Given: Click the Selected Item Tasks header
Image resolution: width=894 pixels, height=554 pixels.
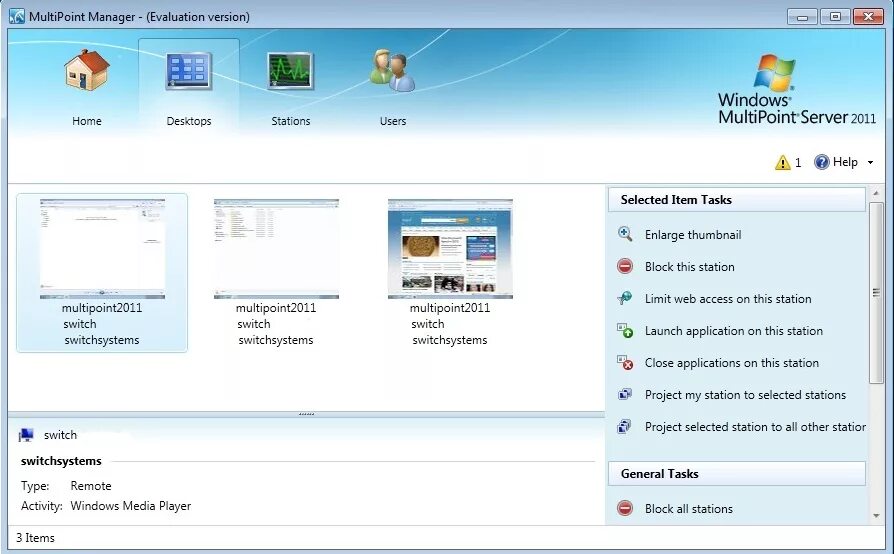Looking at the screenshot, I should tap(737, 199).
